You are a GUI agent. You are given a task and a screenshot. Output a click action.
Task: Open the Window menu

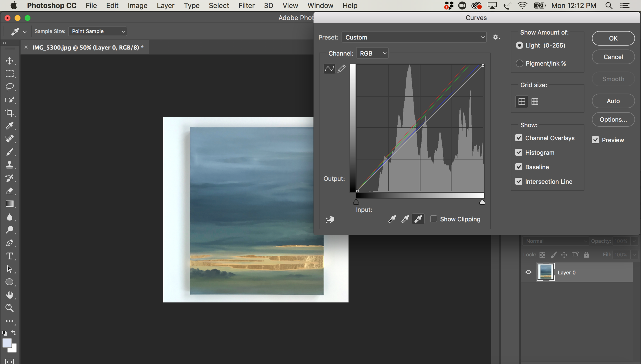coord(320,5)
